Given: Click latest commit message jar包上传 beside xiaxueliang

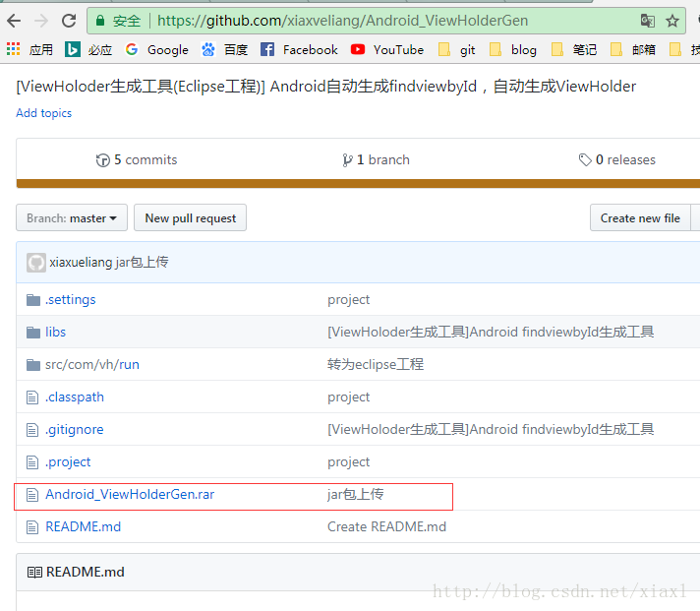Looking at the screenshot, I should (142, 262).
